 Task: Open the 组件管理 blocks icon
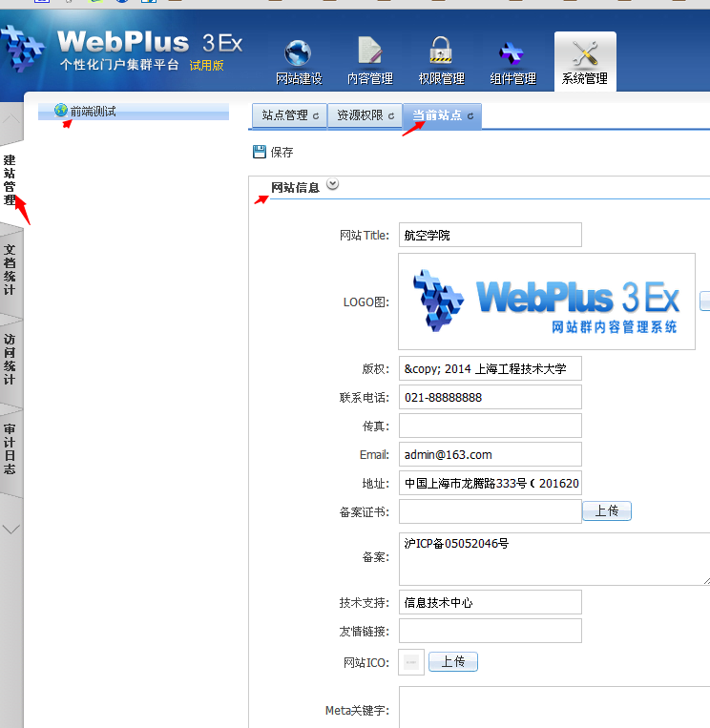(512, 53)
